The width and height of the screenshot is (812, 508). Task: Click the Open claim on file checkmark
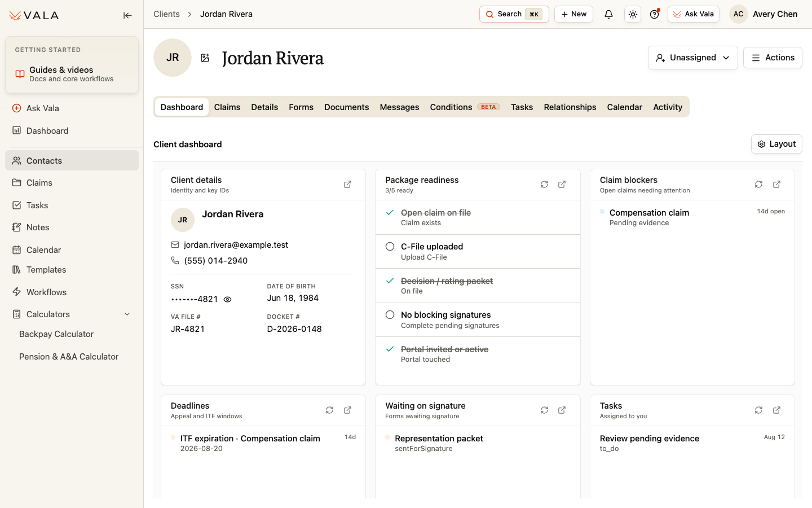coord(390,213)
